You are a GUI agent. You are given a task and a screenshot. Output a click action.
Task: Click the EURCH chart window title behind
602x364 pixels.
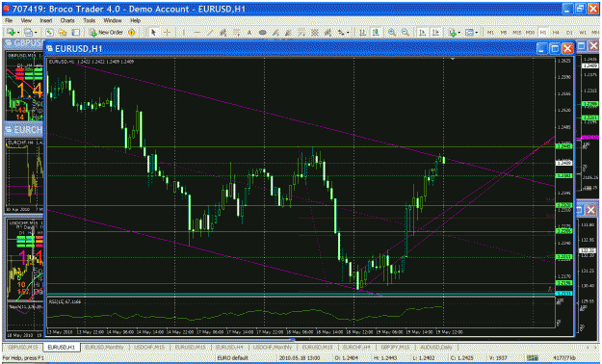(x=24, y=130)
